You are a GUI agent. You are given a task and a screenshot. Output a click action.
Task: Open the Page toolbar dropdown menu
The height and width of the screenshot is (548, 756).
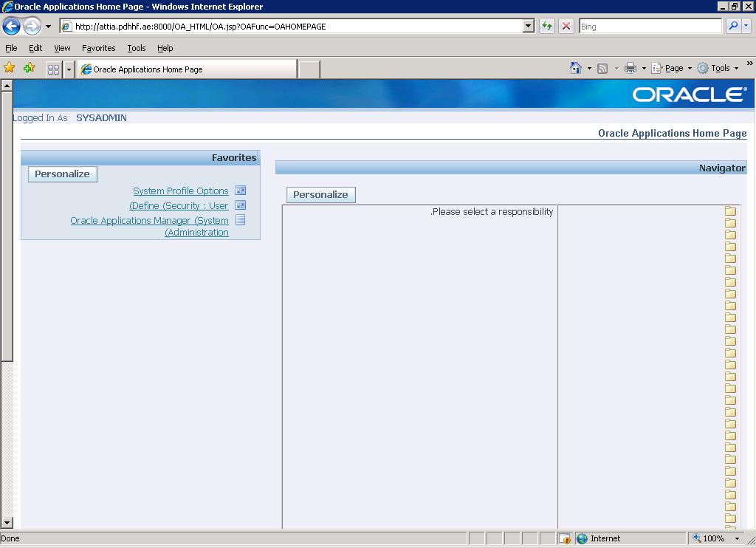(x=673, y=68)
